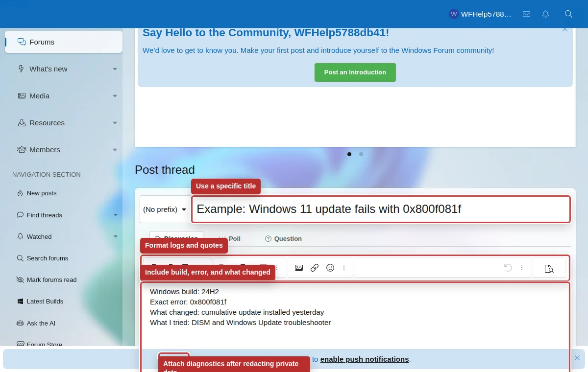Open more options beside the Undo icon
Image resolution: width=588 pixels, height=372 pixels.
522,268
